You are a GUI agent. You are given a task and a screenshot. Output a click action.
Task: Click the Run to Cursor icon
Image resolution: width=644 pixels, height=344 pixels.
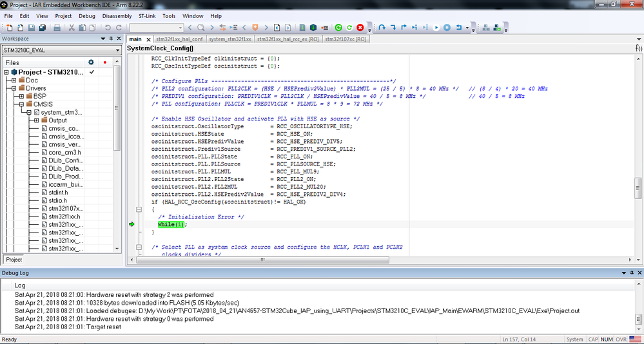click(x=425, y=28)
